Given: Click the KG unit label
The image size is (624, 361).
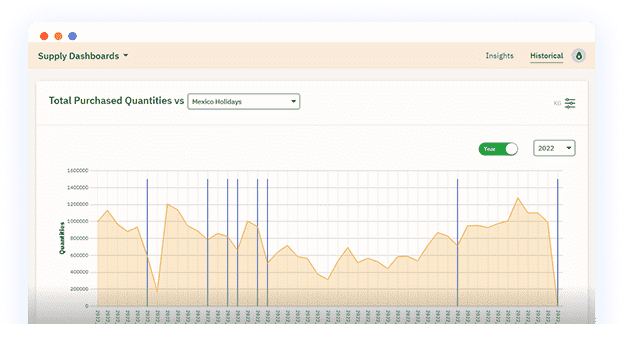Looking at the screenshot, I should pyautogui.click(x=557, y=103).
